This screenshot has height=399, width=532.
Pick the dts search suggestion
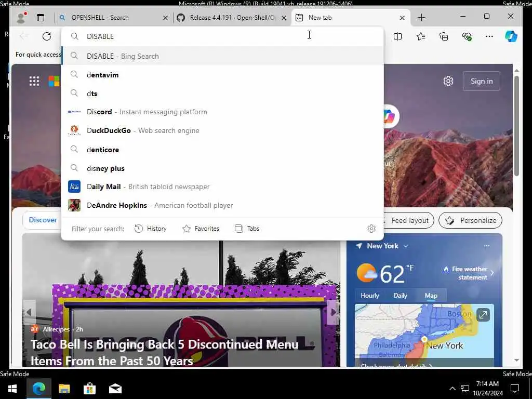tap(222, 94)
